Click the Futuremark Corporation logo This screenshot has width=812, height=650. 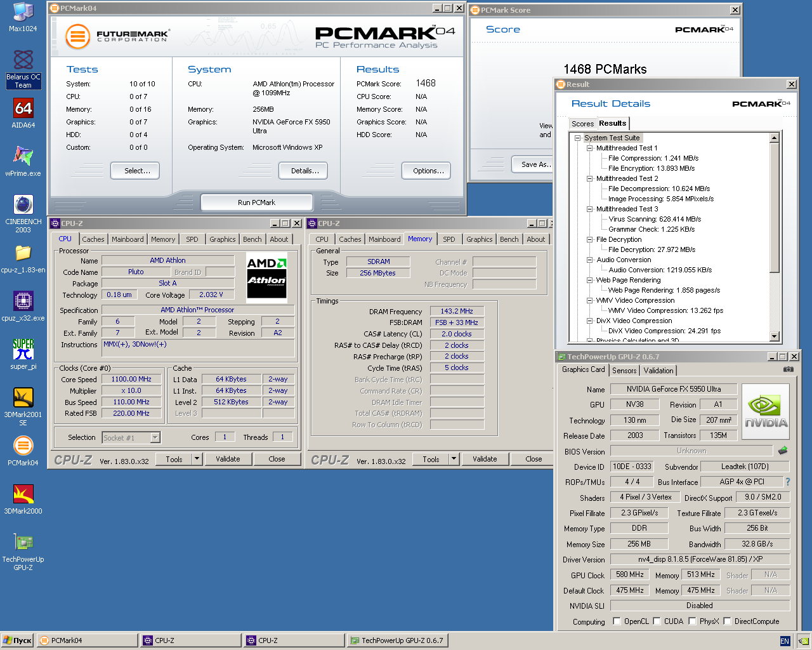(118, 36)
